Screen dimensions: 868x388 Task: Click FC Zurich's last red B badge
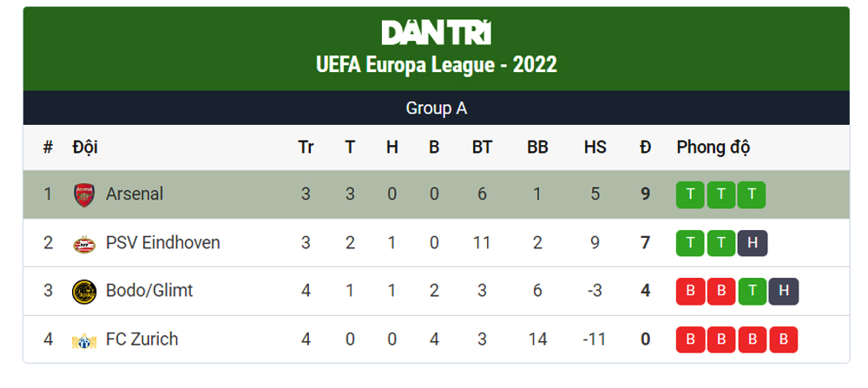(x=784, y=339)
